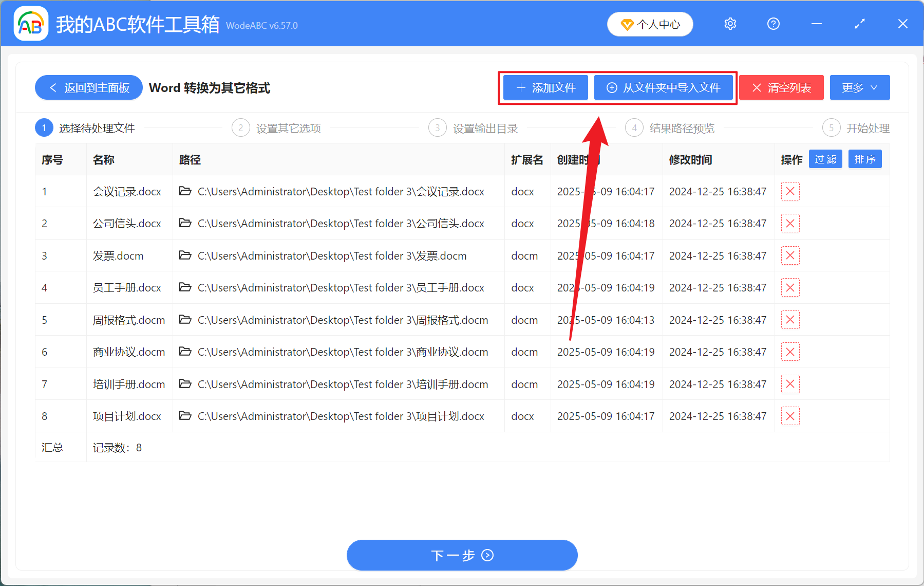Minimize the WodeABC window

point(817,24)
